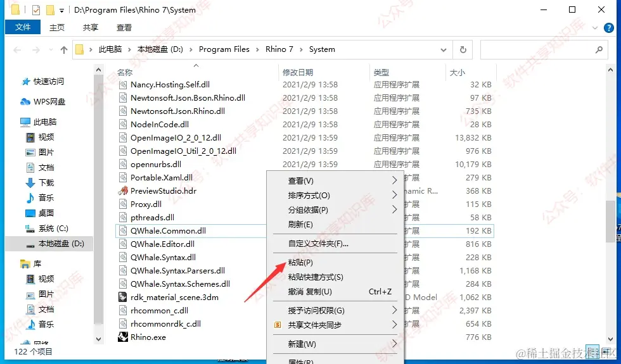
Task: Click the Rhino.exe application icon
Action: [123, 337]
